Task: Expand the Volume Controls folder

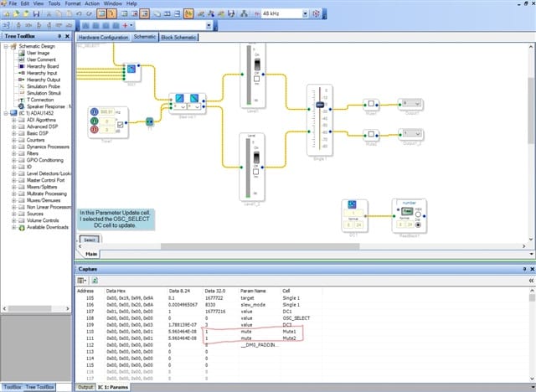Action: pos(13,220)
